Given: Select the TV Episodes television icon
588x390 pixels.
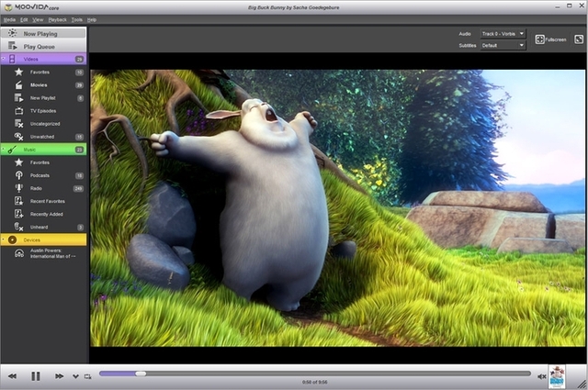Looking at the screenshot, I should pos(18,111).
